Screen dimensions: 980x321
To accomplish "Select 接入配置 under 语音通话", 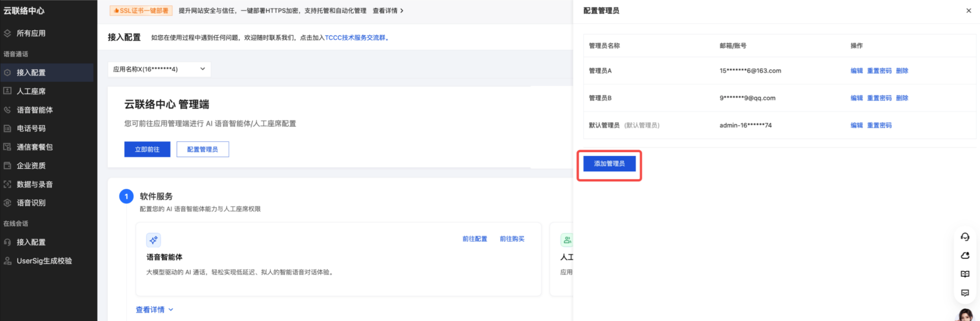I will coord(47,72).
